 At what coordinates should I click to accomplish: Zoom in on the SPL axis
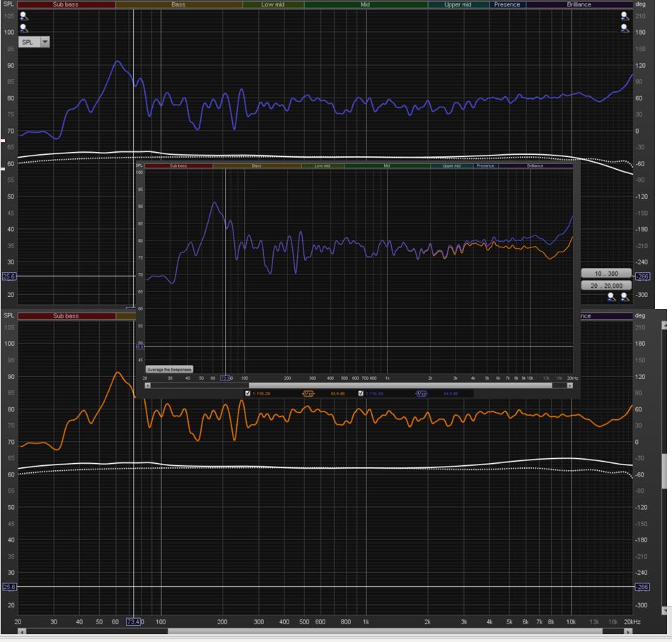tap(24, 16)
